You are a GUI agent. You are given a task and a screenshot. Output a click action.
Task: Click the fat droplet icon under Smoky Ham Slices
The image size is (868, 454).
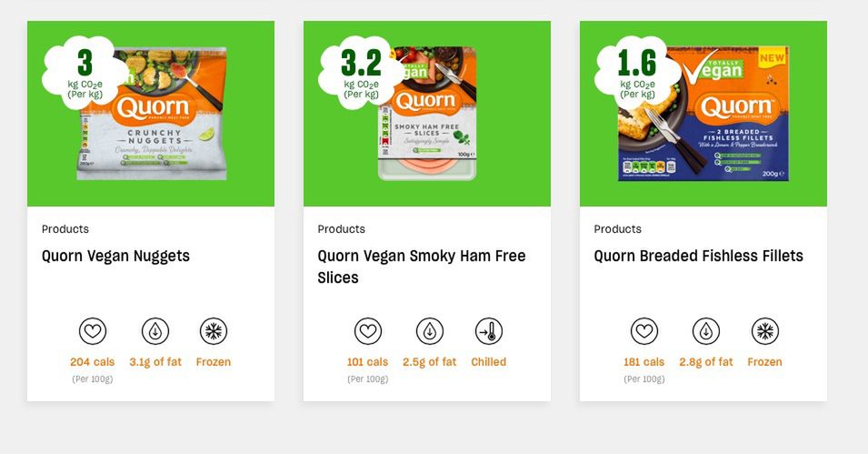pos(430,331)
